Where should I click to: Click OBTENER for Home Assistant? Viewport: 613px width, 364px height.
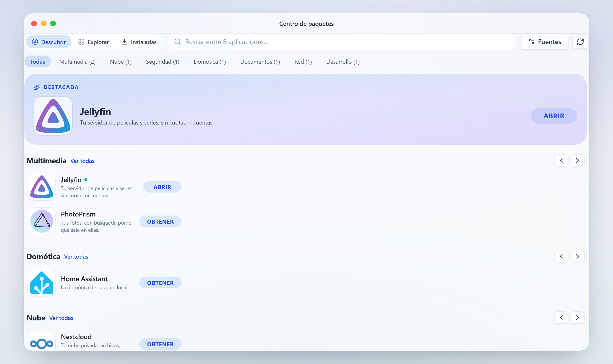[x=160, y=283]
